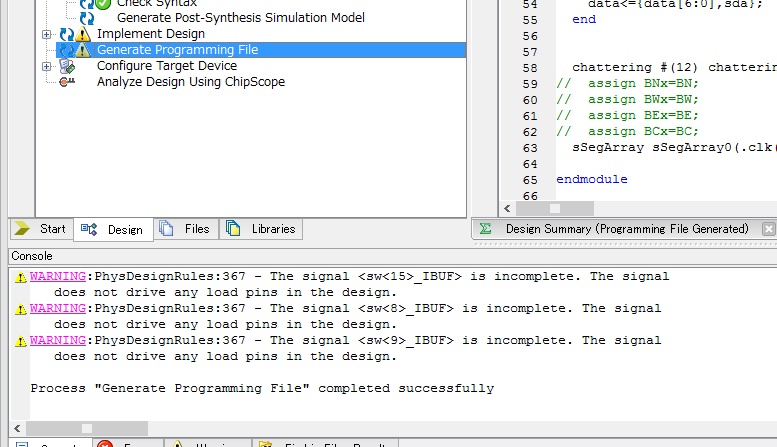Switch to the Files tab
This screenshot has height=447, width=777.
pyautogui.click(x=186, y=229)
